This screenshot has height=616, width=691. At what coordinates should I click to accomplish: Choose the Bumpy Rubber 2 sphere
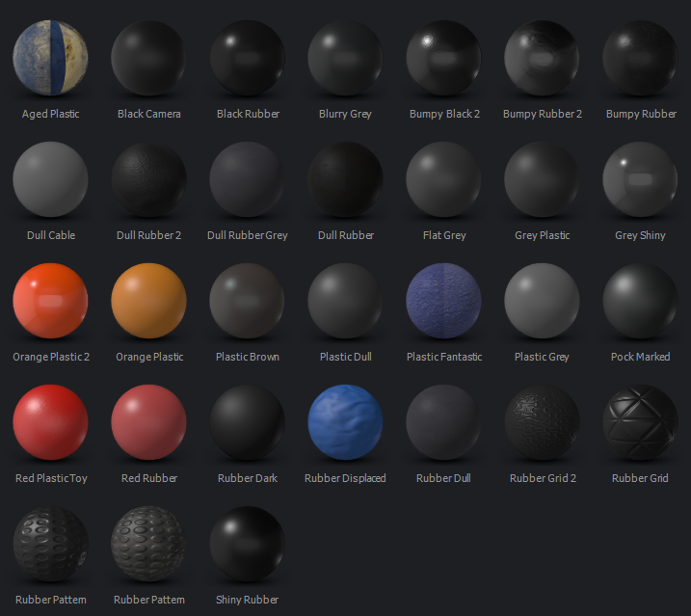tap(542, 58)
